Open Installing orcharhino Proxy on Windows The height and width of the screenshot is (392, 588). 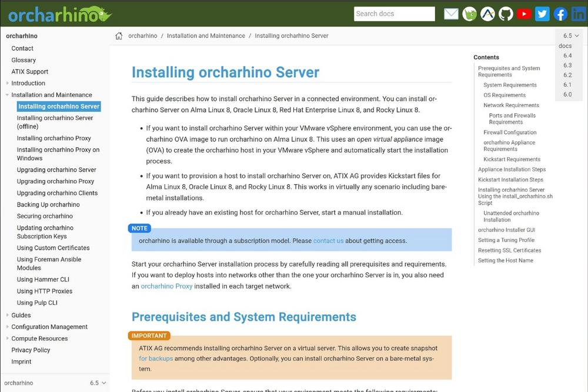58,154
